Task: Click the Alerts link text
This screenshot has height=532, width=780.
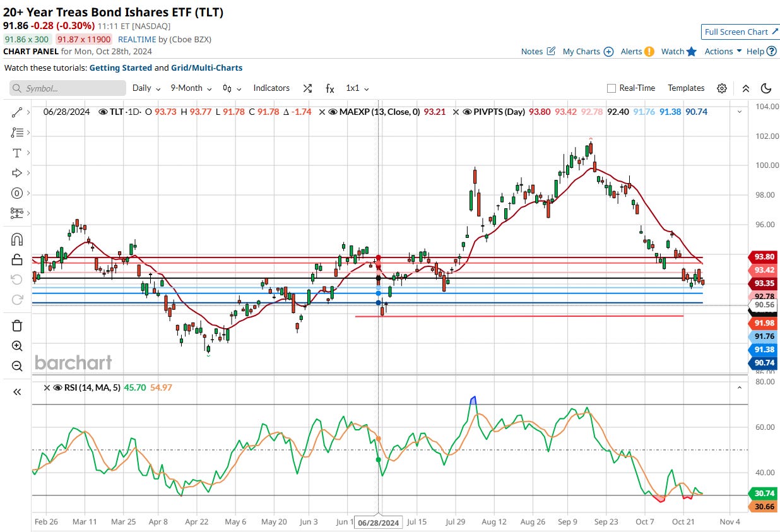Action: pos(631,52)
